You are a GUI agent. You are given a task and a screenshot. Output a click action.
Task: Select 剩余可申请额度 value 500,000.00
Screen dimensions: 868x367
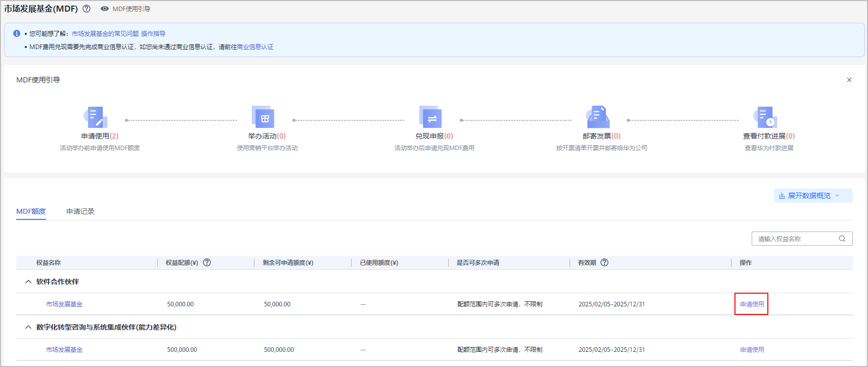279,350
